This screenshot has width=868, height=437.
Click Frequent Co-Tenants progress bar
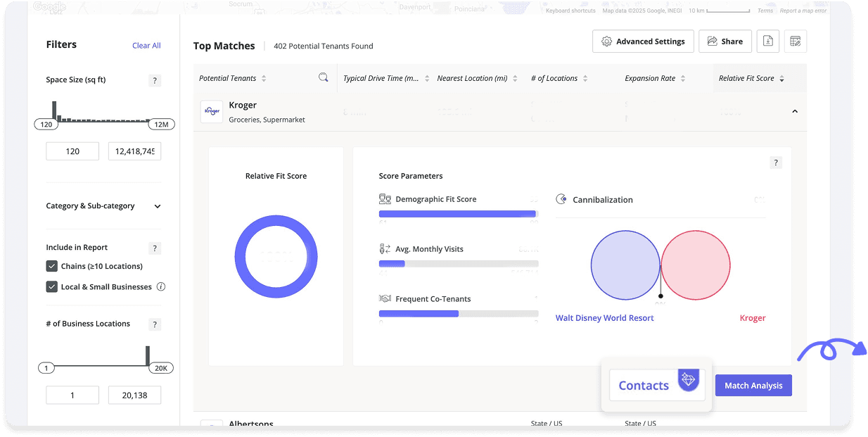[459, 314]
